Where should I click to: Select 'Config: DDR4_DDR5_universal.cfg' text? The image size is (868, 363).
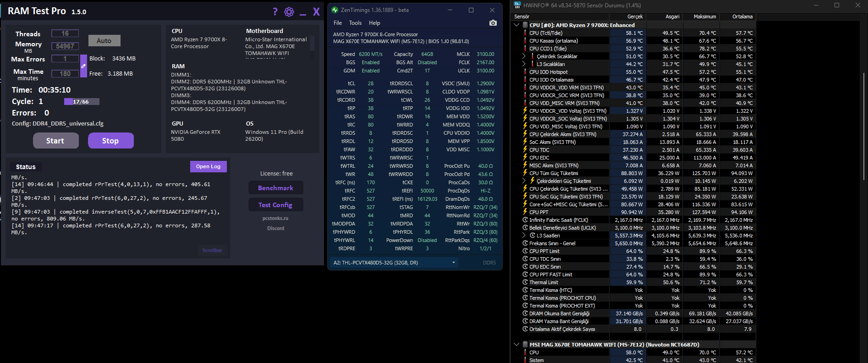58,124
